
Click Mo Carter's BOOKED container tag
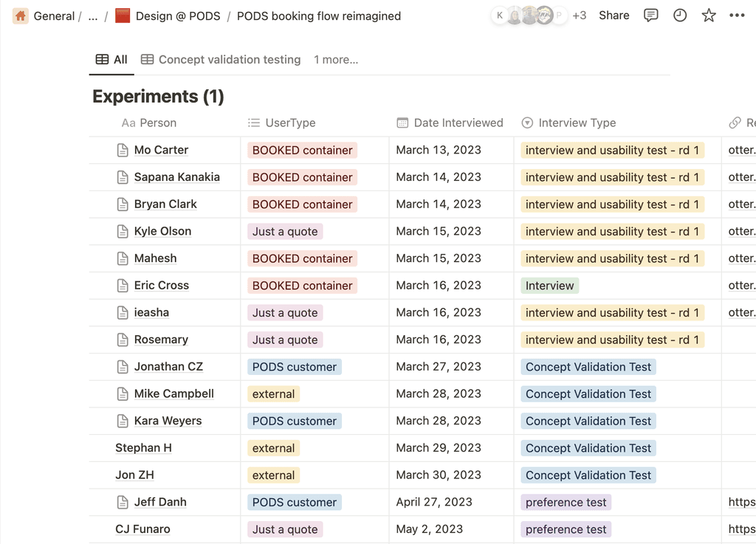point(302,151)
